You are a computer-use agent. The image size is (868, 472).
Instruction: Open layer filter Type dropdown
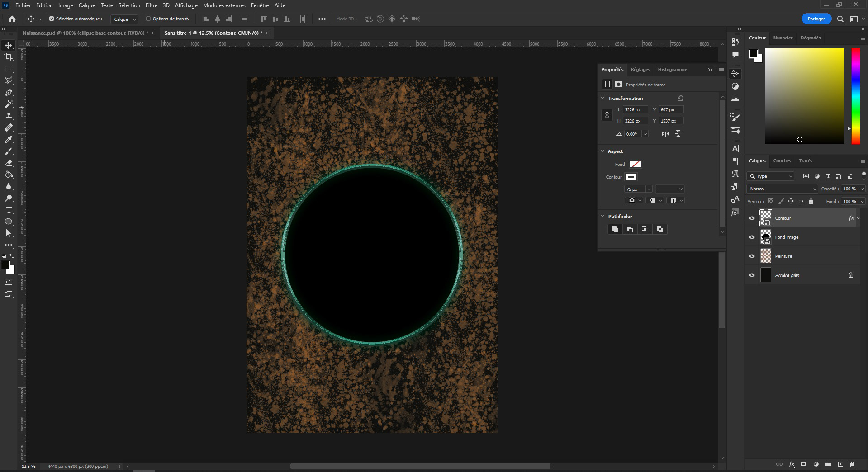pyautogui.click(x=771, y=176)
